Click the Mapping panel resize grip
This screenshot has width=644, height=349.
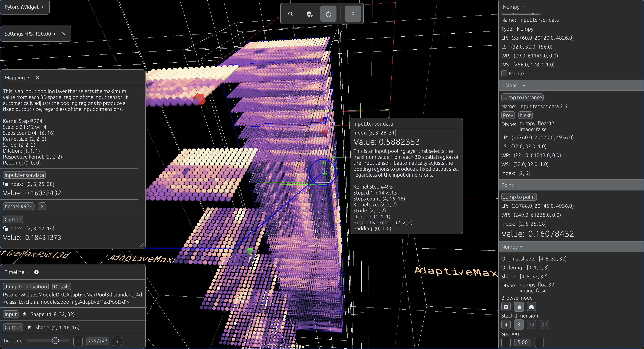[142, 245]
